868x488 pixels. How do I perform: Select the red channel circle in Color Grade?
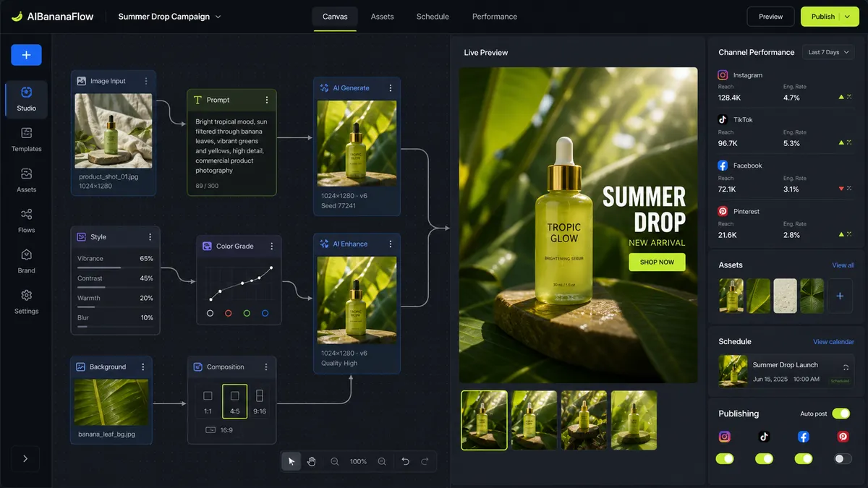click(x=229, y=313)
